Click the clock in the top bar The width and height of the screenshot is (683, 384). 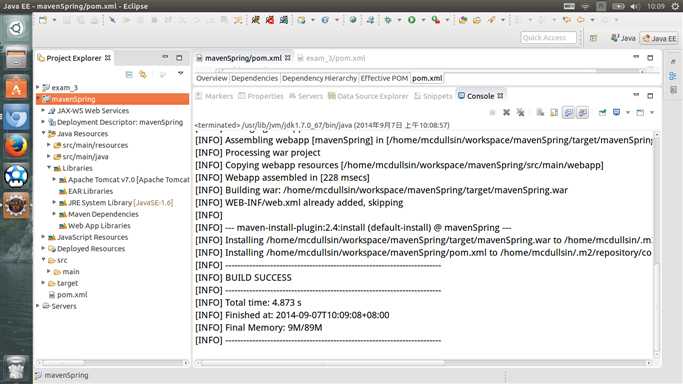click(x=656, y=6)
